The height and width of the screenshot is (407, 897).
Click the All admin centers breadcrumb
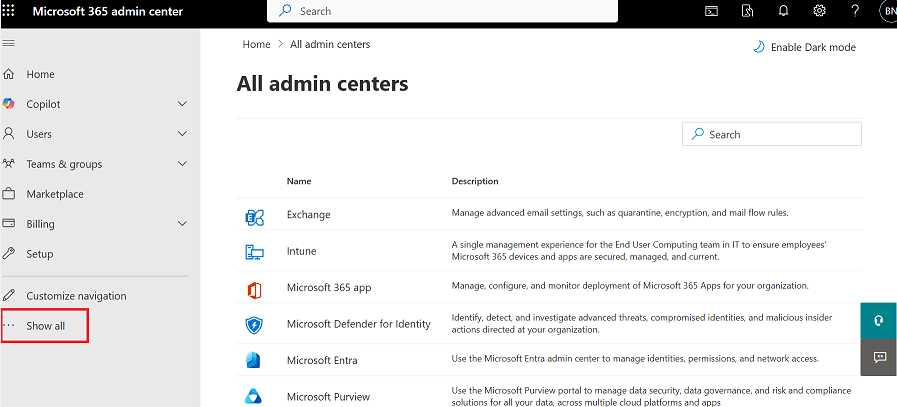(330, 44)
